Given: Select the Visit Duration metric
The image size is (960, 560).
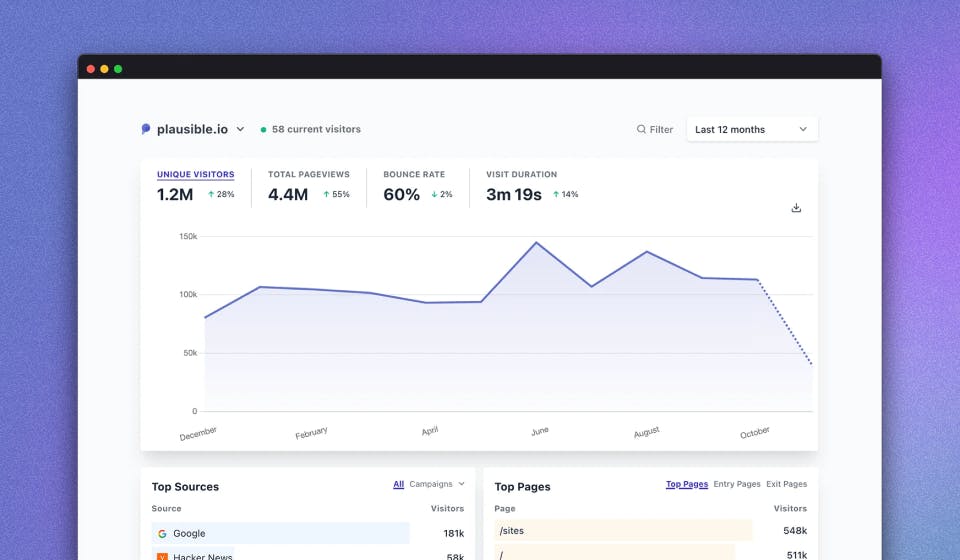Looking at the screenshot, I should click(521, 174).
